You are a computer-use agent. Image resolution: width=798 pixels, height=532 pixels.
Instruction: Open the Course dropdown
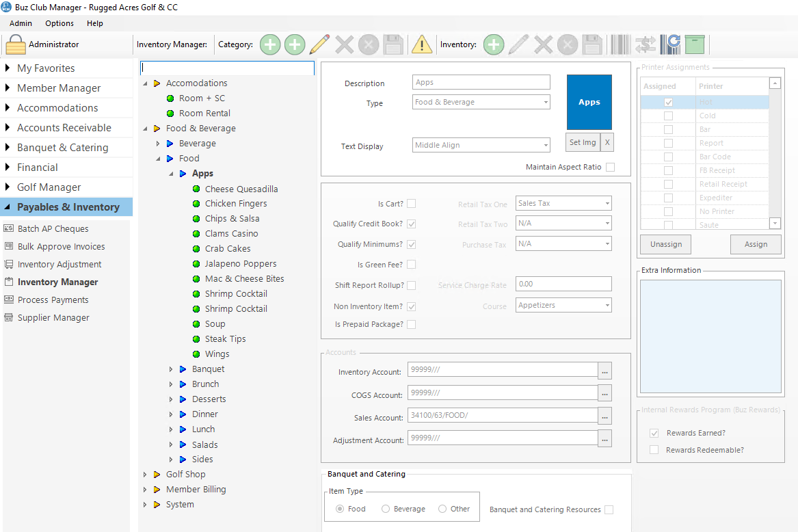[563, 305]
